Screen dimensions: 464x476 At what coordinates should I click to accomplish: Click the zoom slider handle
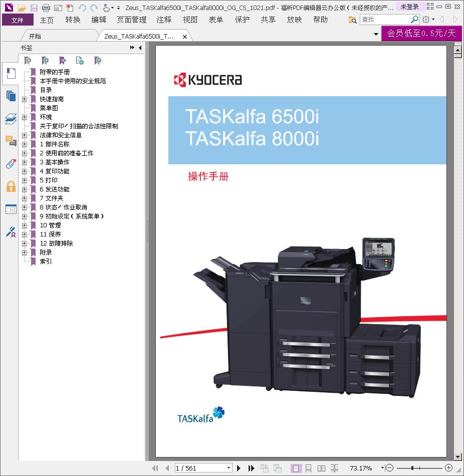point(412,468)
